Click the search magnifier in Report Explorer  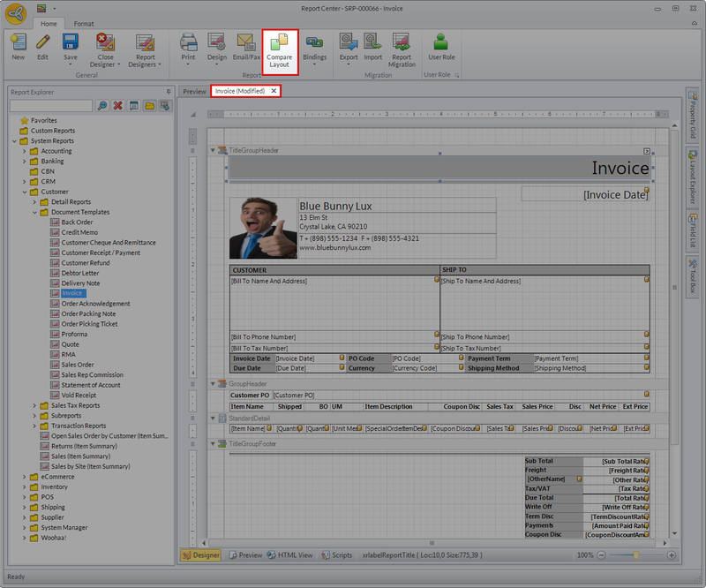tap(102, 106)
